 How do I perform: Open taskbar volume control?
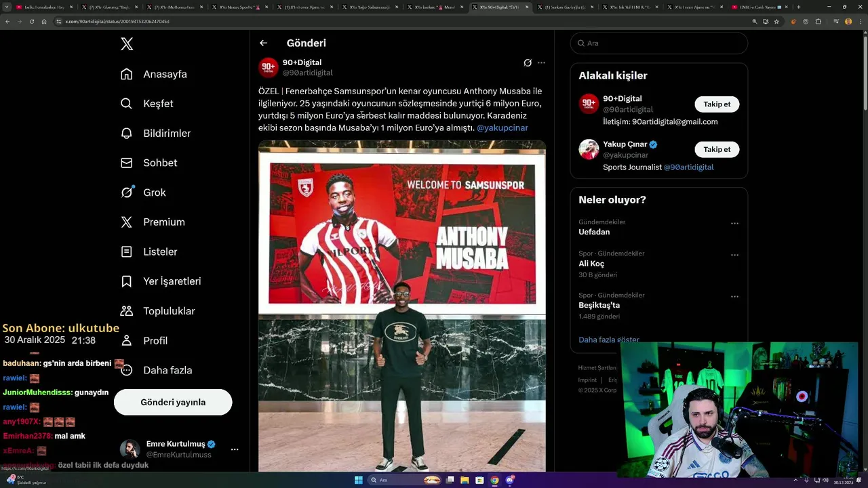point(824,481)
